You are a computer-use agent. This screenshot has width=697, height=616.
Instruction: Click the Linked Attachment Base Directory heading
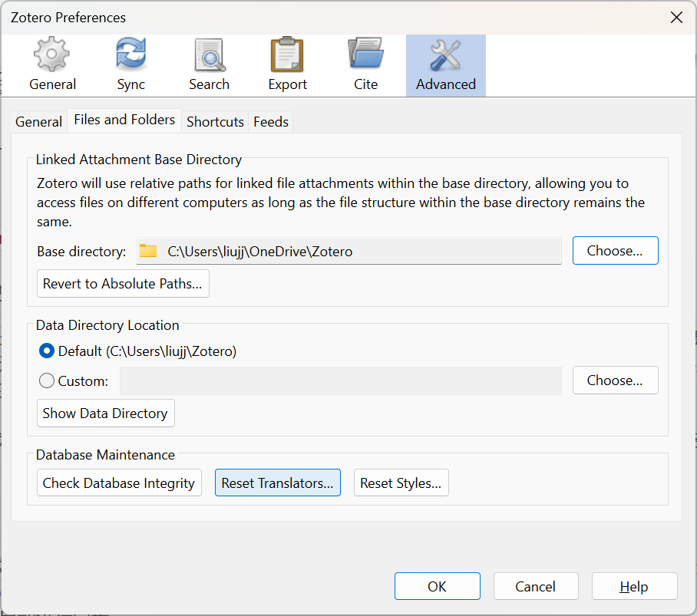(139, 160)
